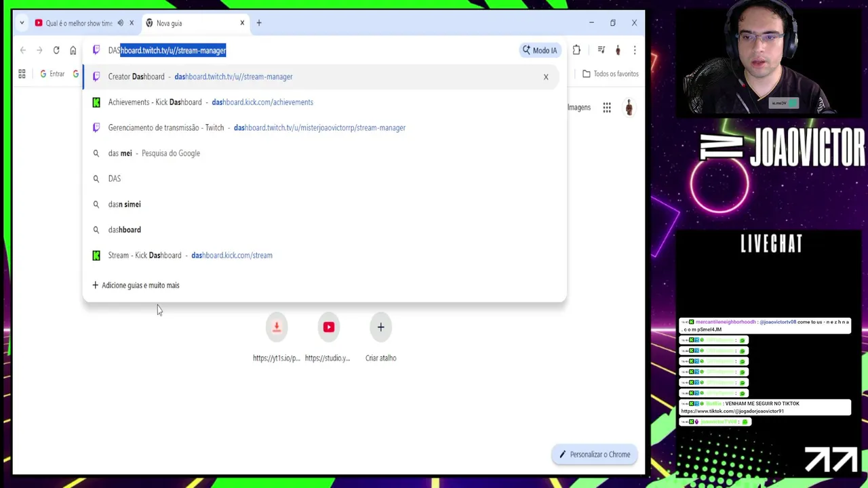Open a new tab with the plus button
The height and width of the screenshot is (488, 868).
(259, 23)
